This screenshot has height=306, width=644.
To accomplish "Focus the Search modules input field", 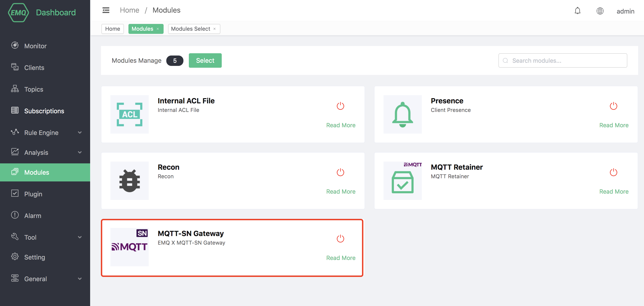I will pyautogui.click(x=562, y=61).
